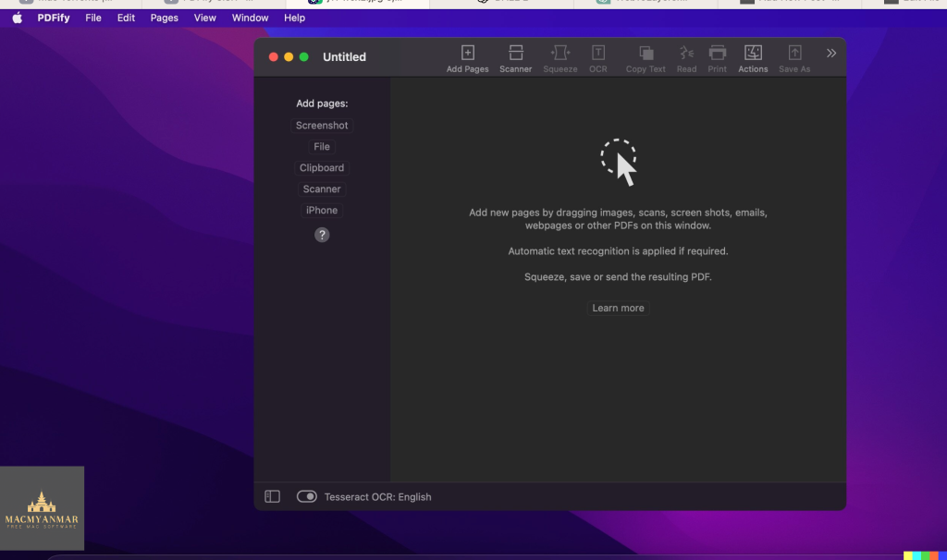Open the Pages menu

(165, 18)
